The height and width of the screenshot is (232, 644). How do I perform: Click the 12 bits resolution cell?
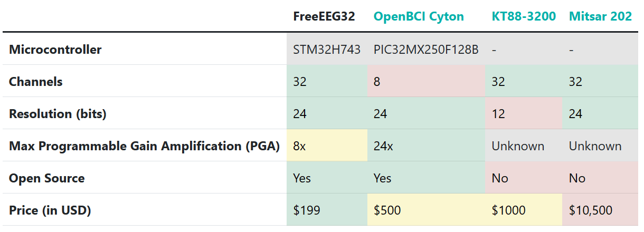(524, 114)
